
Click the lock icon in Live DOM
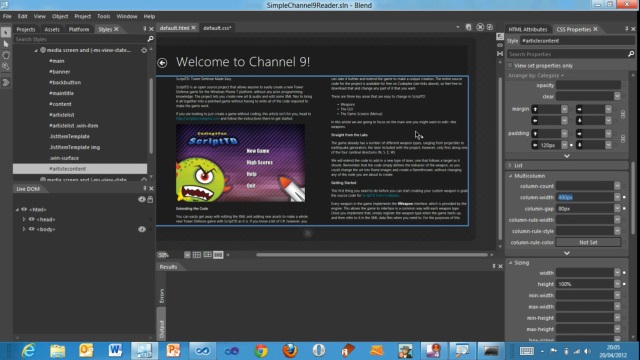pyautogui.click(x=150, y=199)
